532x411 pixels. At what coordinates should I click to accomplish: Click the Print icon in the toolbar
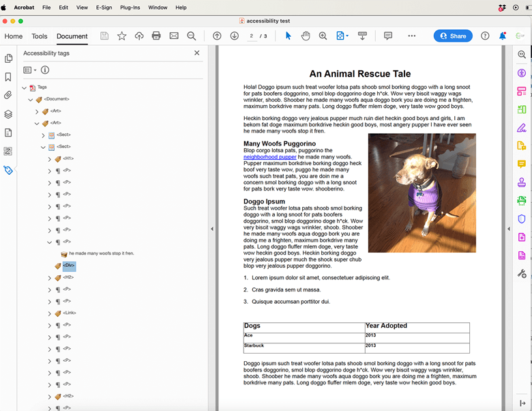coord(156,36)
